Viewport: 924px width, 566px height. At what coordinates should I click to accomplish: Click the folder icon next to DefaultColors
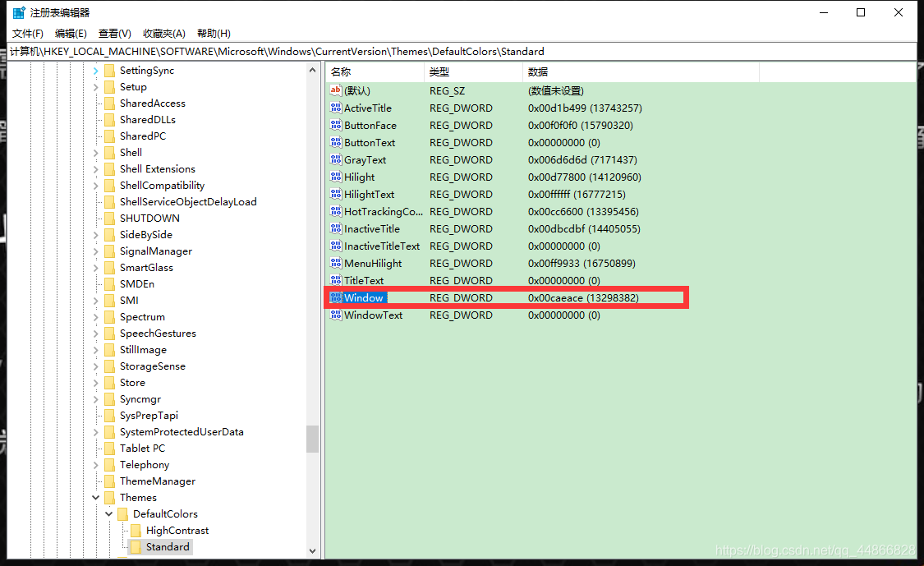(122, 514)
